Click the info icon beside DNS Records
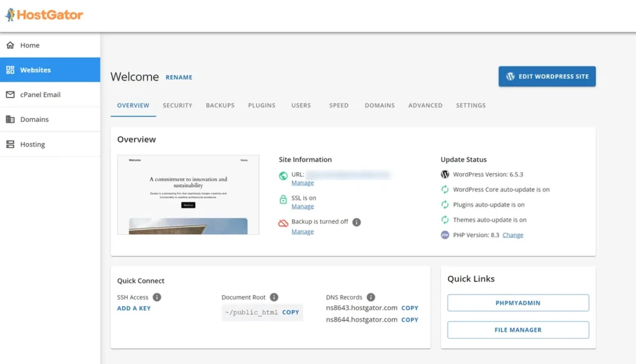This screenshot has height=364, width=636. point(371,298)
